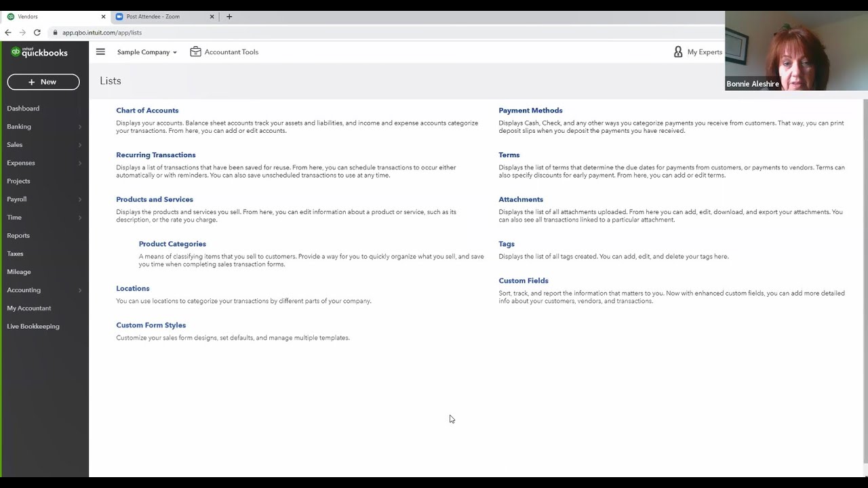Open Banking in sidebar
Screen dimensions: 868x488
pos(19,127)
